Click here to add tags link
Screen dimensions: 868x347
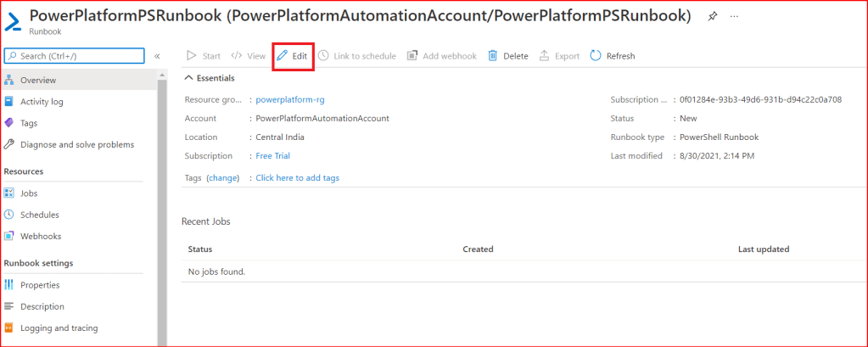297,178
